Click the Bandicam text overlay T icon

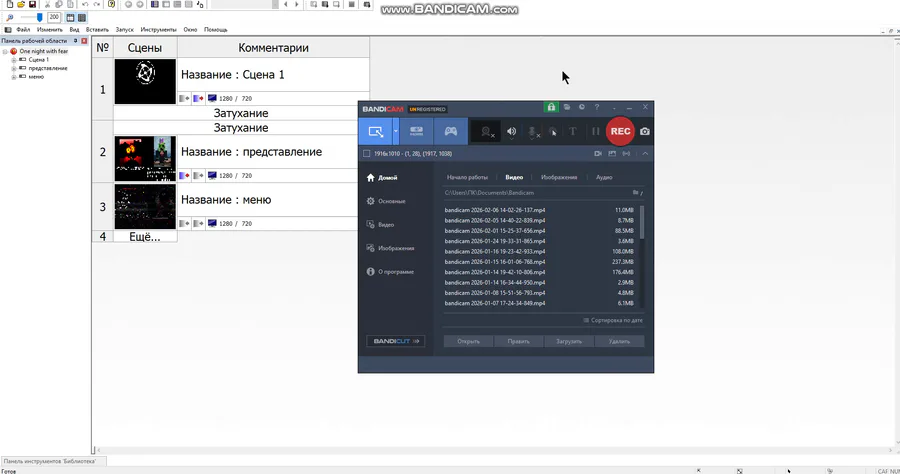[x=572, y=131]
